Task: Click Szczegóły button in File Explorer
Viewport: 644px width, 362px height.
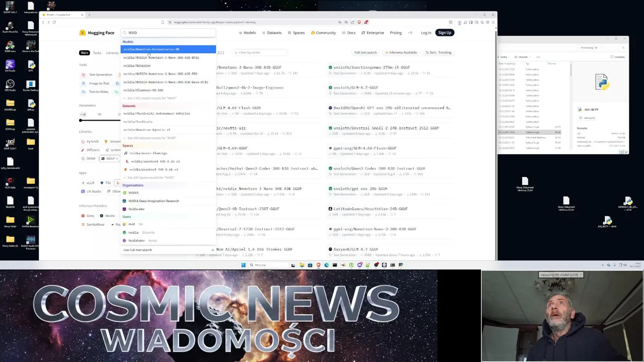Action: (x=618, y=57)
